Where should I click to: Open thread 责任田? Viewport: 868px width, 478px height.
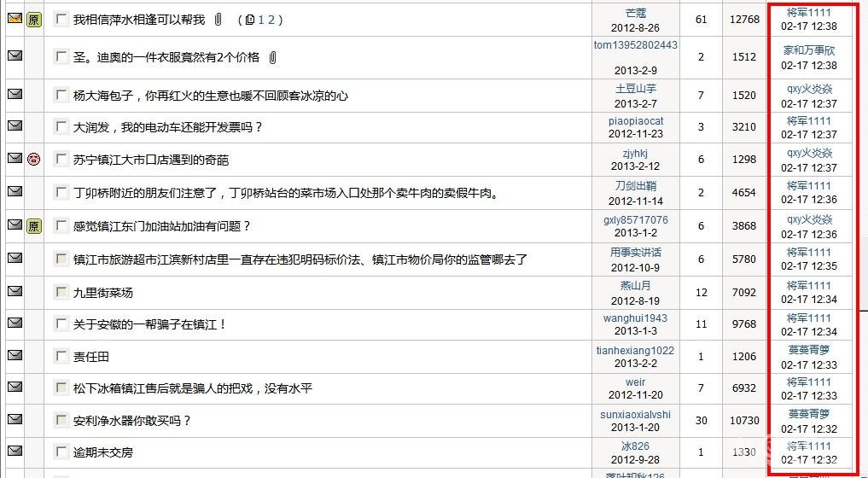click(x=90, y=356)
